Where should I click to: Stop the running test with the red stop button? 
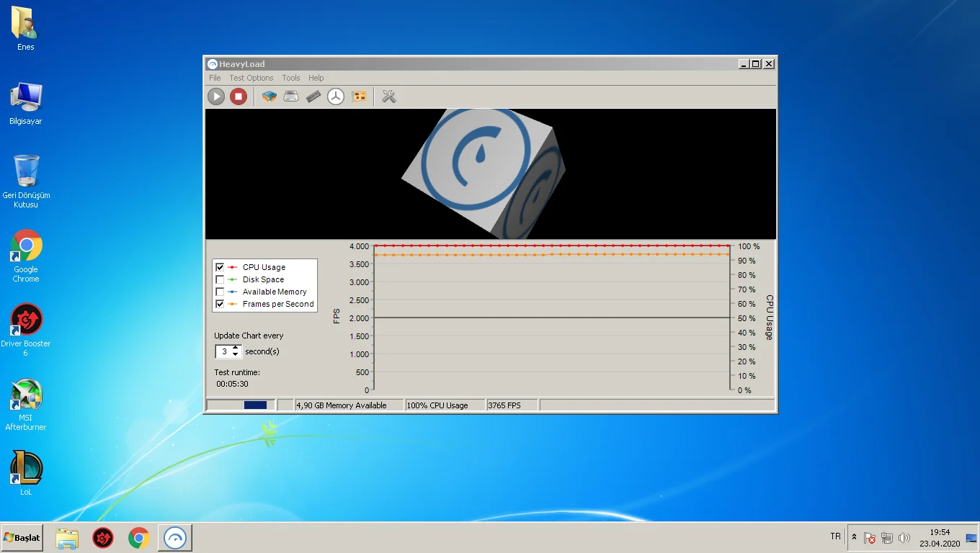tap(239, 96)
